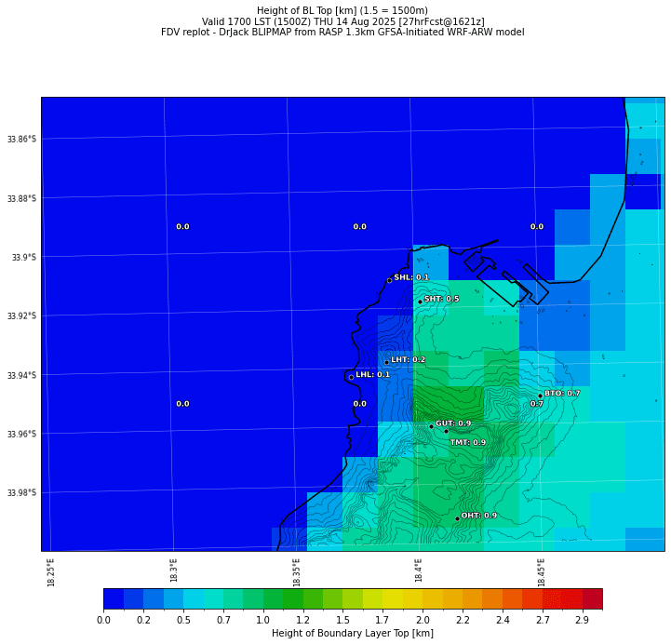The image size is (671, 644).
Task: Select the LHL station marker dot
Action: (x=352, y=378)
